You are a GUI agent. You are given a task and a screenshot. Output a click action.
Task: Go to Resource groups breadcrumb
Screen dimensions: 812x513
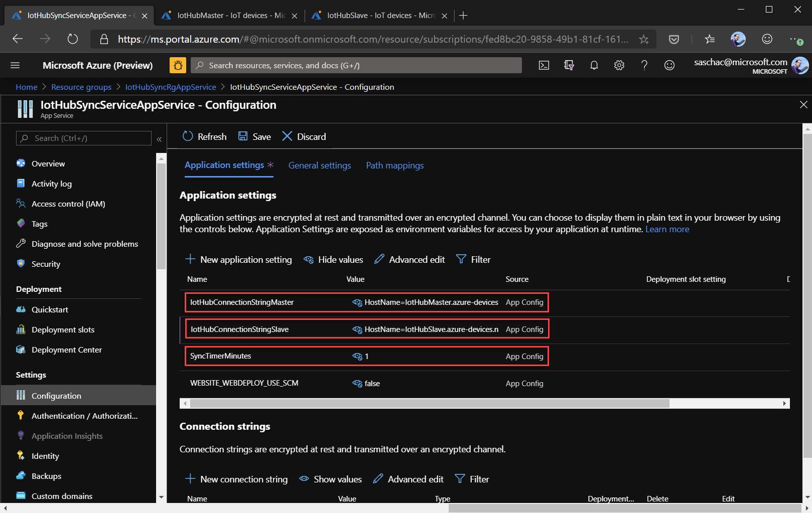[81, 87]
